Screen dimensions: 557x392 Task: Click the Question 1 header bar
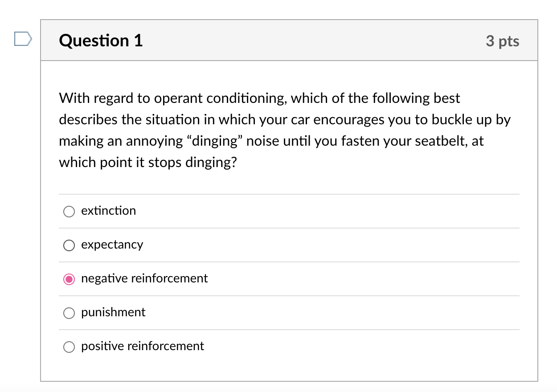(289, 40)
